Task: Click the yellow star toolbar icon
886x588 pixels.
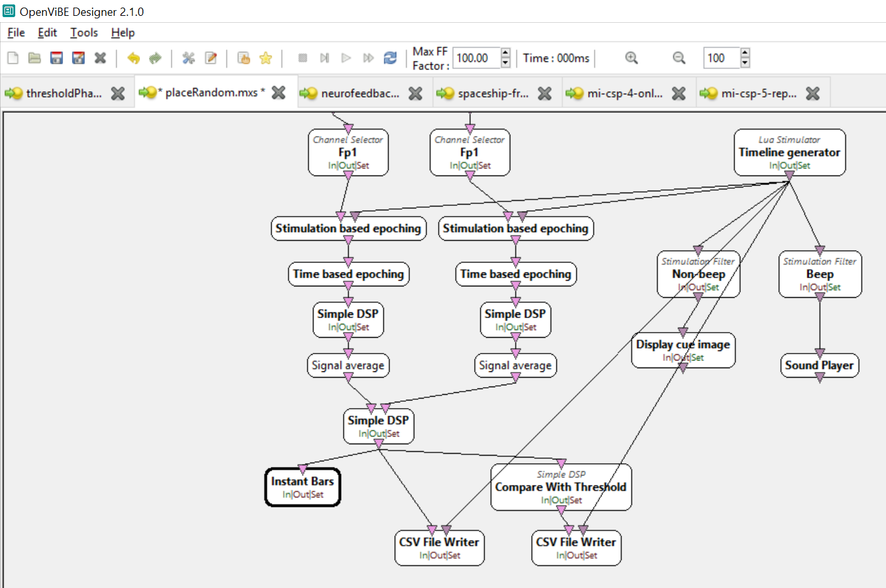Action: pyautogui.click(x=266, y=58)
